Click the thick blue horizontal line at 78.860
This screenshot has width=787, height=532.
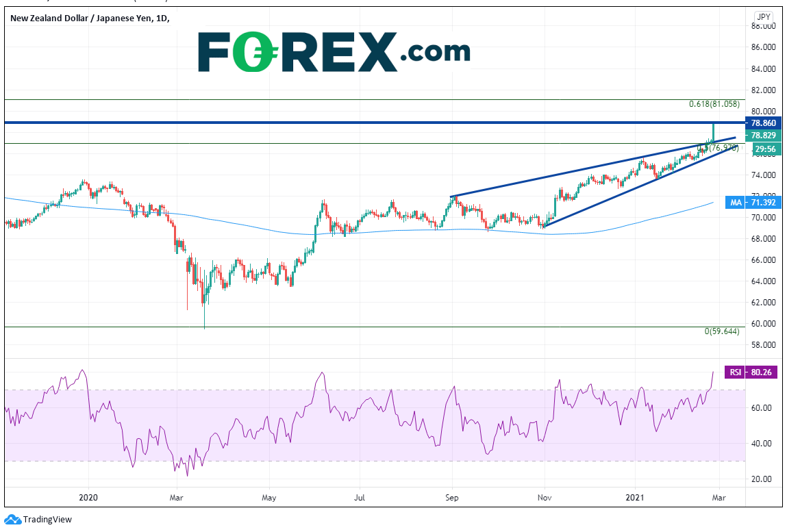click(375, 123)
